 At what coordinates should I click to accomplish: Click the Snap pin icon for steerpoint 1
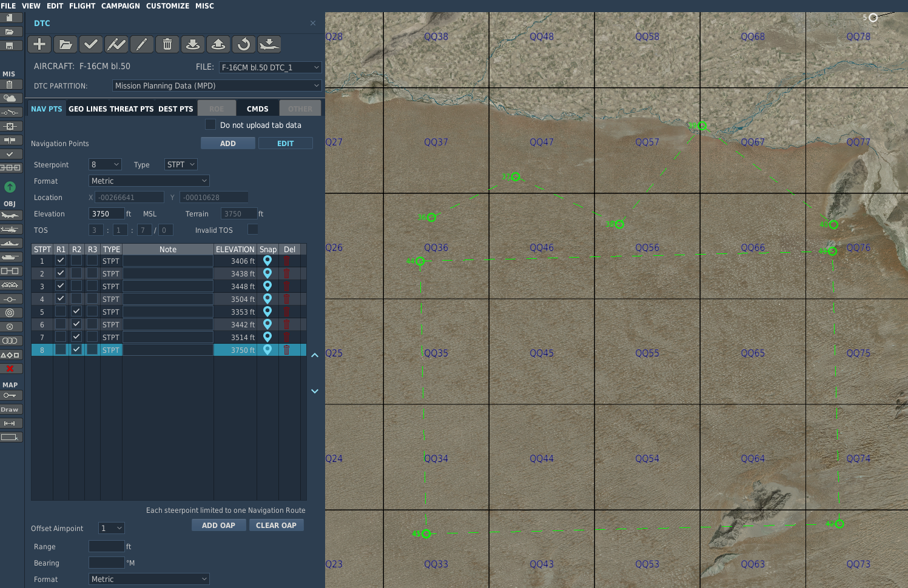[x=267, y=261]
